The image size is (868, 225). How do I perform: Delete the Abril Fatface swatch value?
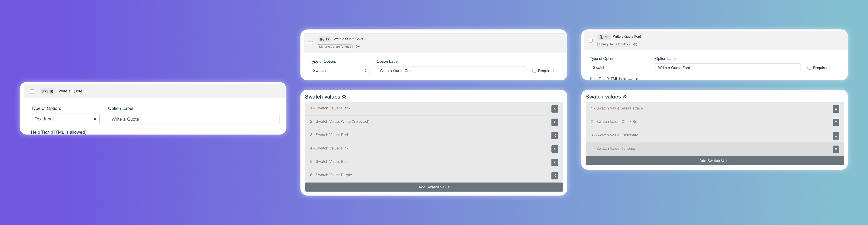[x=836, y=109]
